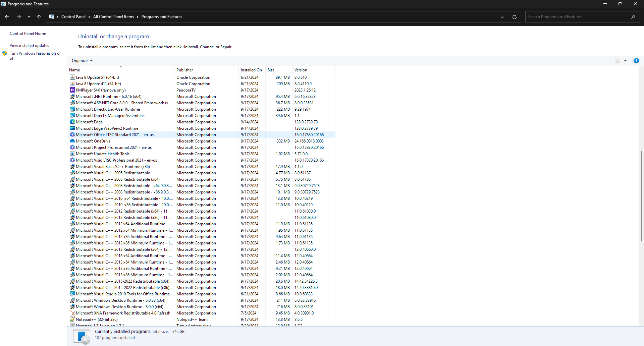Screen dimensions: 644x346
Task: Click the Microsoft .NET Runtime 6.0.16 icon
Action: (72, 97)
